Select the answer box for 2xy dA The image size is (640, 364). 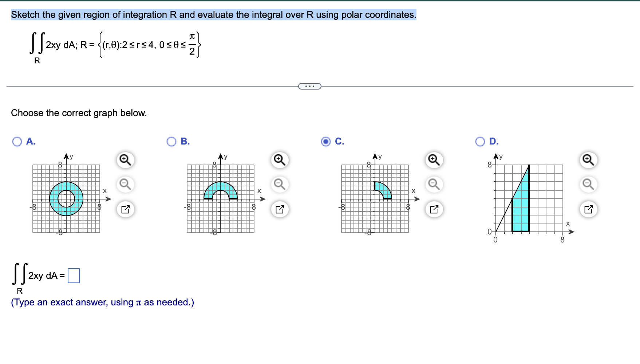[74, 276]
